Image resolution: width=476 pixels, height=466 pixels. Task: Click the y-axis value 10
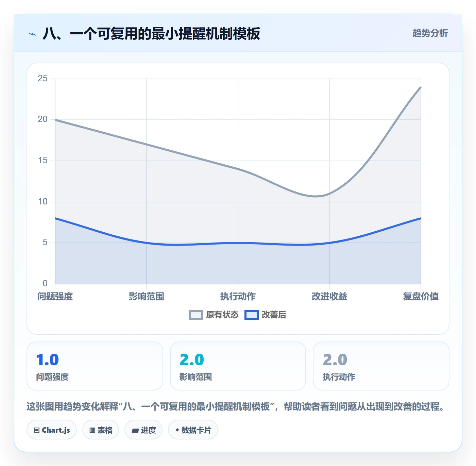pyautogui.click(x=42, y=202)
